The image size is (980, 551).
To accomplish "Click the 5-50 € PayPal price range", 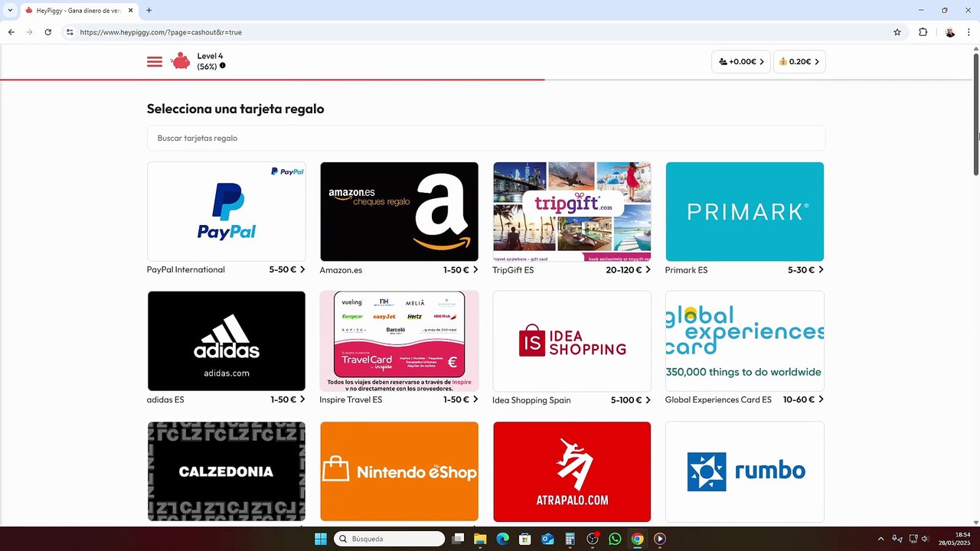I will pyautogui.click(x=283, y=270).
